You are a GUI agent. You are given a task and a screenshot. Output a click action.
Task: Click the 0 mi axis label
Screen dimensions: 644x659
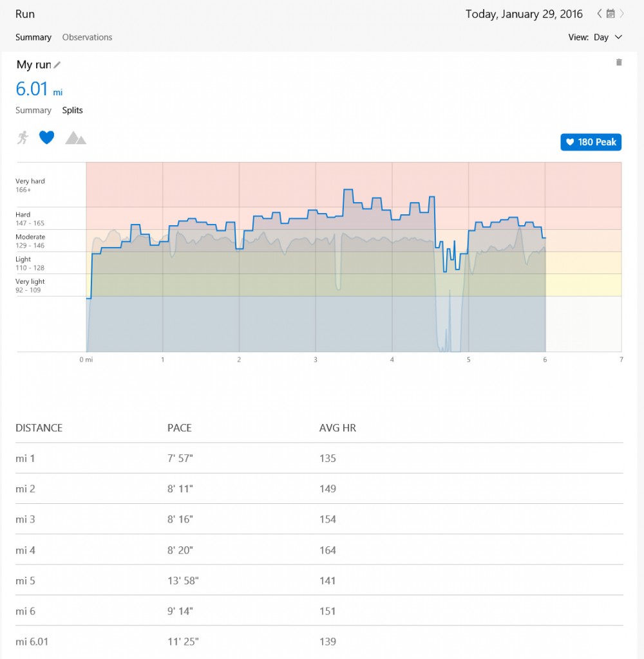pos(86,360)
